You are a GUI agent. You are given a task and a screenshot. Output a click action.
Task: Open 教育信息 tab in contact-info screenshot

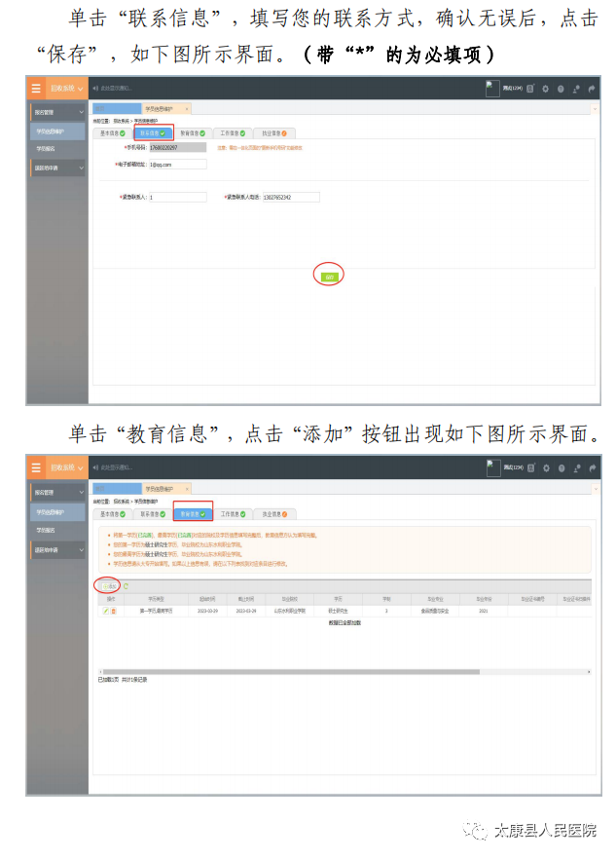(193, 133)
